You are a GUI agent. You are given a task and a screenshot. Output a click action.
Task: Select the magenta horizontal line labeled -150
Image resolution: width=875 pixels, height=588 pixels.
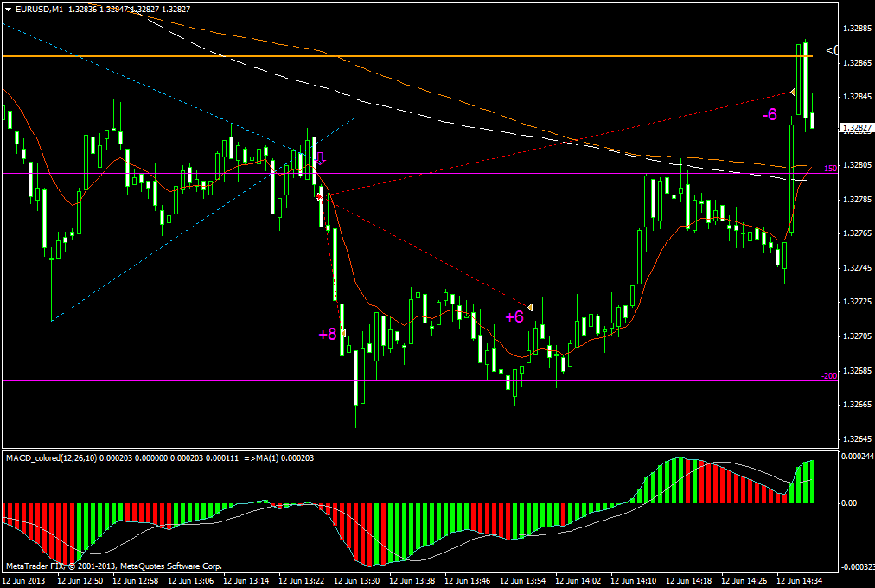(x=419, y=174)
